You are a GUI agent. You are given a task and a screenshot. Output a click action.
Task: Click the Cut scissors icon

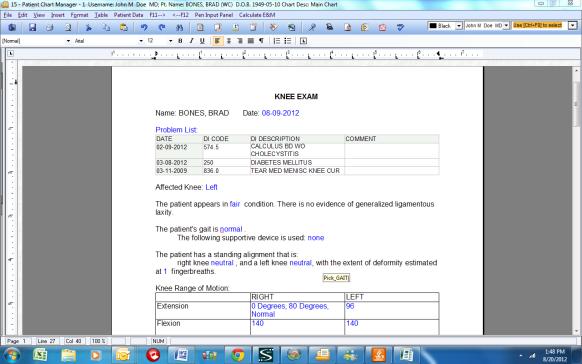88,27
